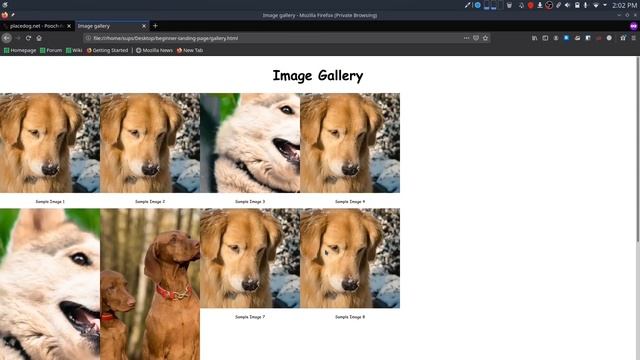Click the blue extension icon in toolbar

pyautogui.click(x=567, y=38)
